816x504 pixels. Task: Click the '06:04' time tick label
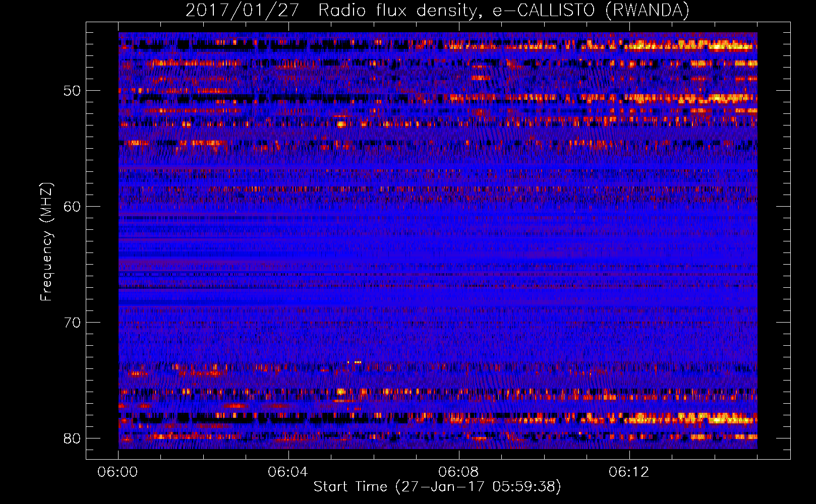[x=288, y=472]
